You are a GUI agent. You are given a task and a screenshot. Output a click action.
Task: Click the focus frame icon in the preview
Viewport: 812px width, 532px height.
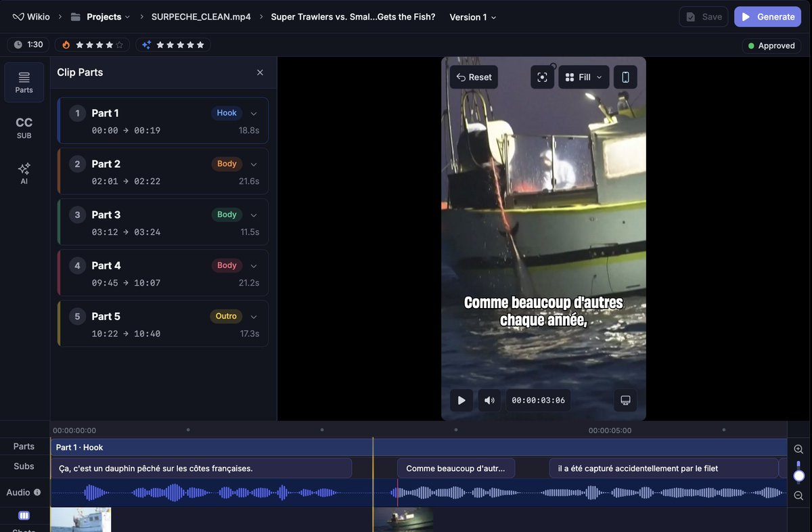(x=542, y=77)
